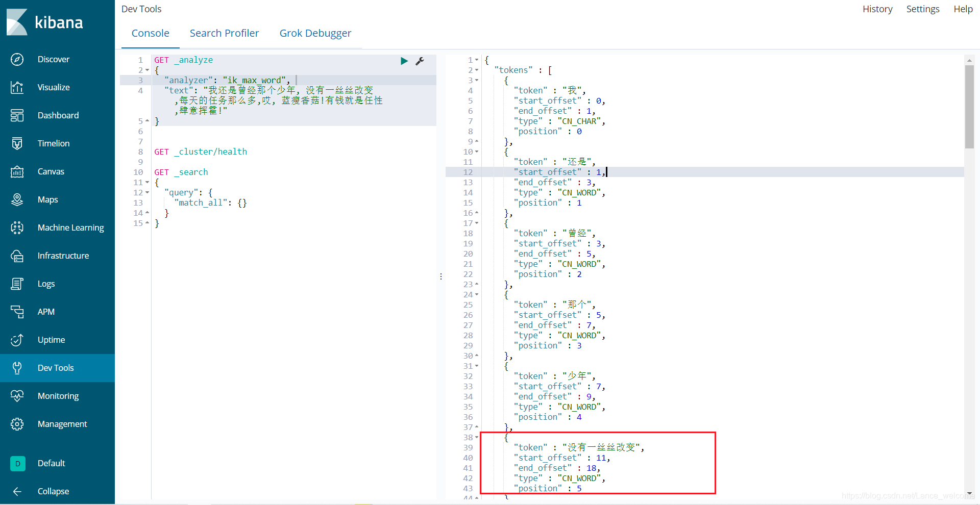Open the request History
This screenshot has width=980, height=505.
point(877,9)
